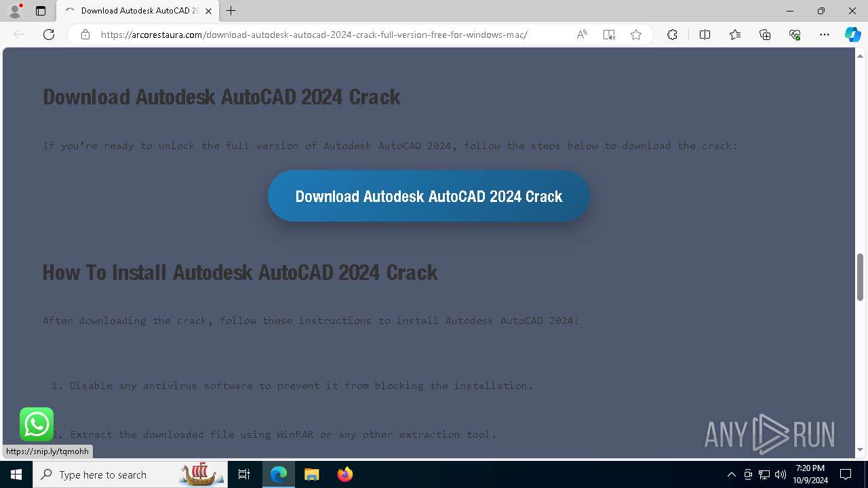The image size is (868, 488).
Task: Click the scrollbar down arrow
Action: pyautogui.click(x=860, y=449)
